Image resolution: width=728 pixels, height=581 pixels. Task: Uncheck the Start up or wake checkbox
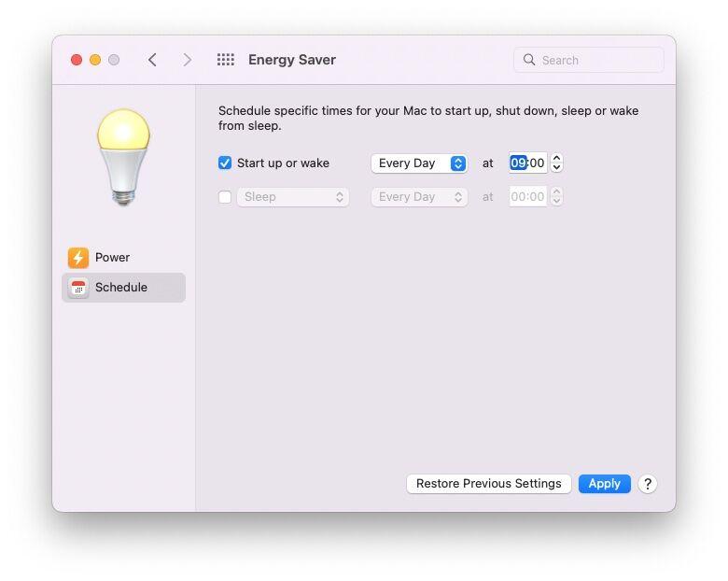[x=225, y=163]
